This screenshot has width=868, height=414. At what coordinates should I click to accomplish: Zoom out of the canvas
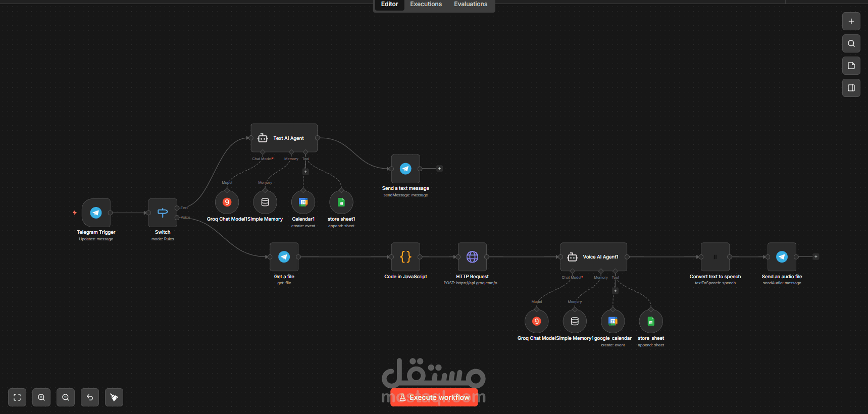pos(66,397)
